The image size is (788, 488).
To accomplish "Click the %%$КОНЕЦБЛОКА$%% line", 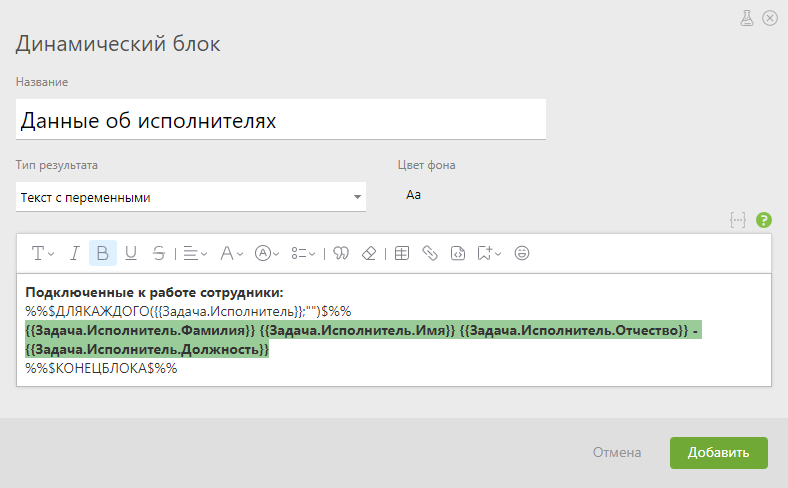I will (x=101, y=368).
